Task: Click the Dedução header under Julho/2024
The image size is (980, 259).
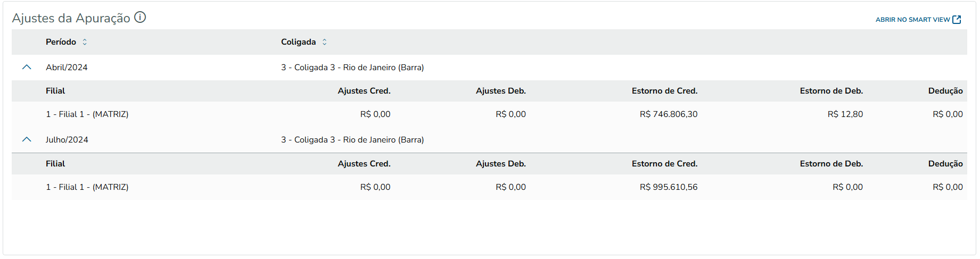Action: 945,164
